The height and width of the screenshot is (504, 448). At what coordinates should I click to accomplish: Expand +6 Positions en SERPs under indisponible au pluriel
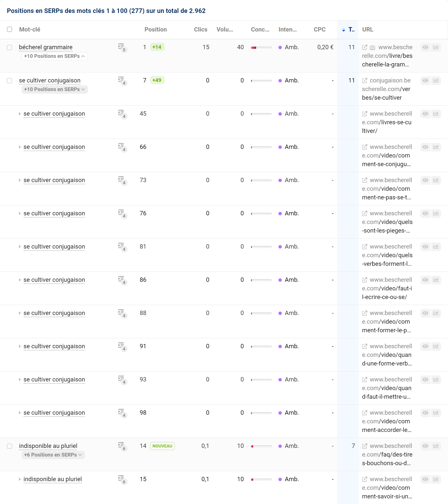[x=53, y=455]
